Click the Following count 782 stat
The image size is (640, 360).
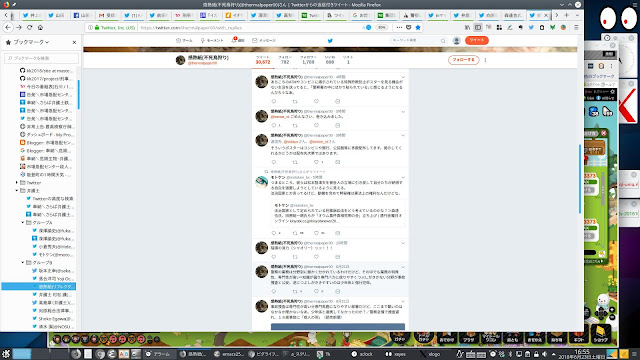point(285,60)
